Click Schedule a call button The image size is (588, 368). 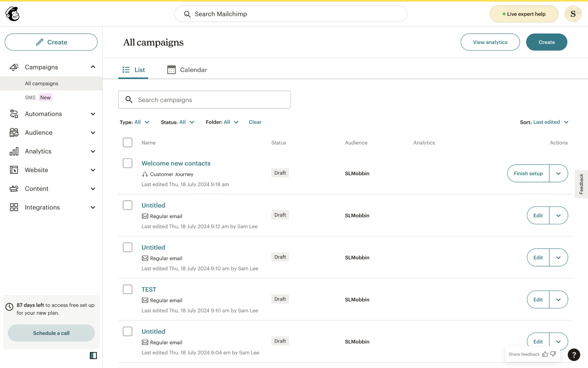tap(51, 333)
